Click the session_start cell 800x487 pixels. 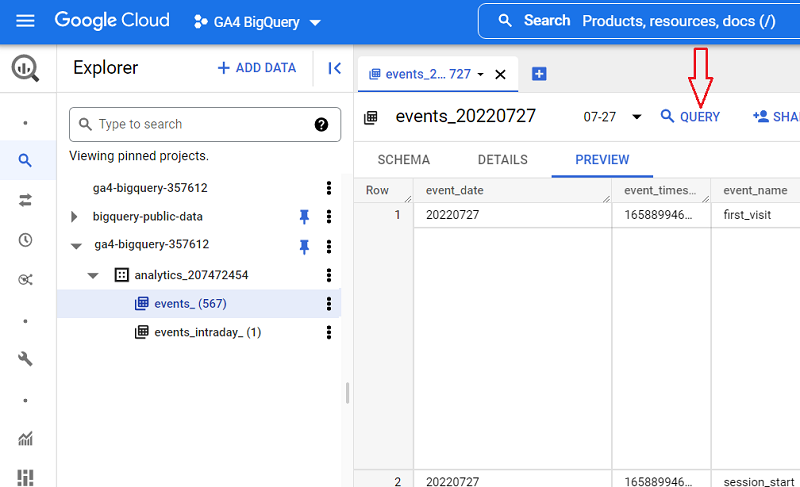pos(759,481)
